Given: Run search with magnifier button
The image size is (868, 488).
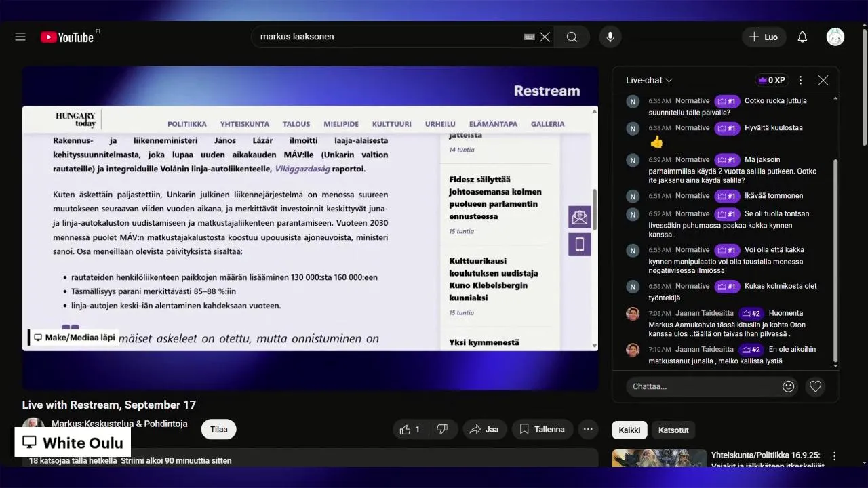Looking at the screenshot, I should tap(572, 37).
